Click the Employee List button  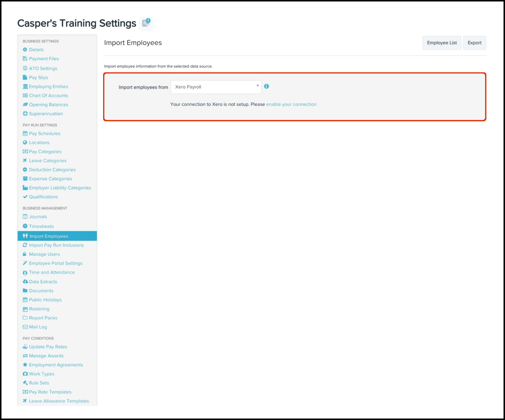(x=442, y=43)
